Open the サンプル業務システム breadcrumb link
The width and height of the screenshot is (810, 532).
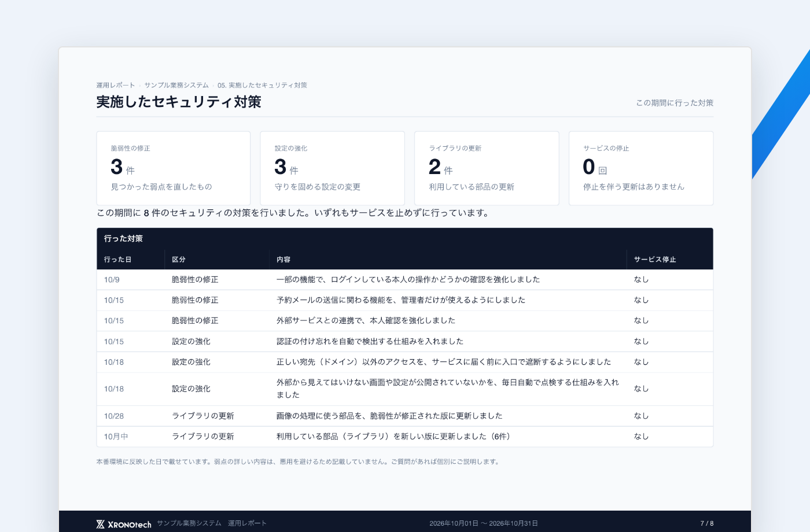[x=176, y=85]
